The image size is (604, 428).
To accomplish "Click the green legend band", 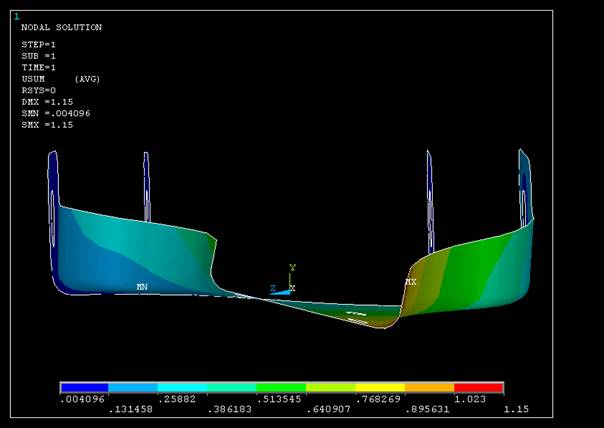I will (281, 388).
